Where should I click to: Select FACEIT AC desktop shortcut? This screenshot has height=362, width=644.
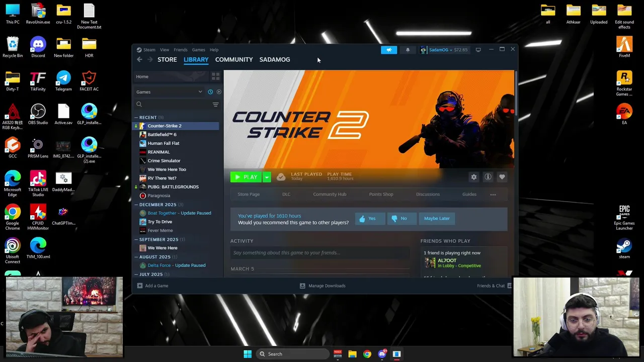point(89,80)
